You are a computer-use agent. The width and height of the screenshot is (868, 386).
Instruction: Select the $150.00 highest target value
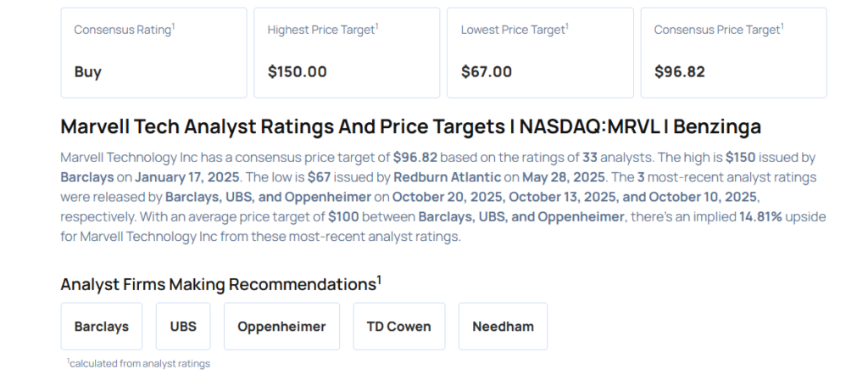pyautogui.click(x=297, y=71)
